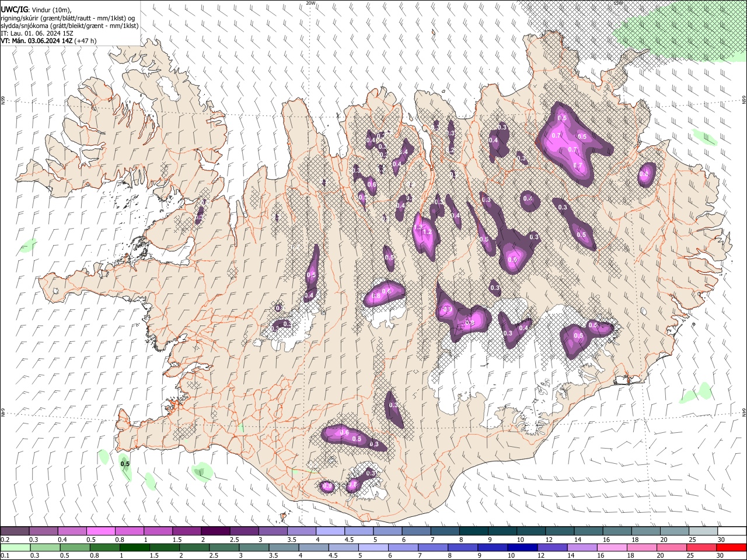Pick the 1 mm swatch in the upper legend row

click(x=158, y=531)
